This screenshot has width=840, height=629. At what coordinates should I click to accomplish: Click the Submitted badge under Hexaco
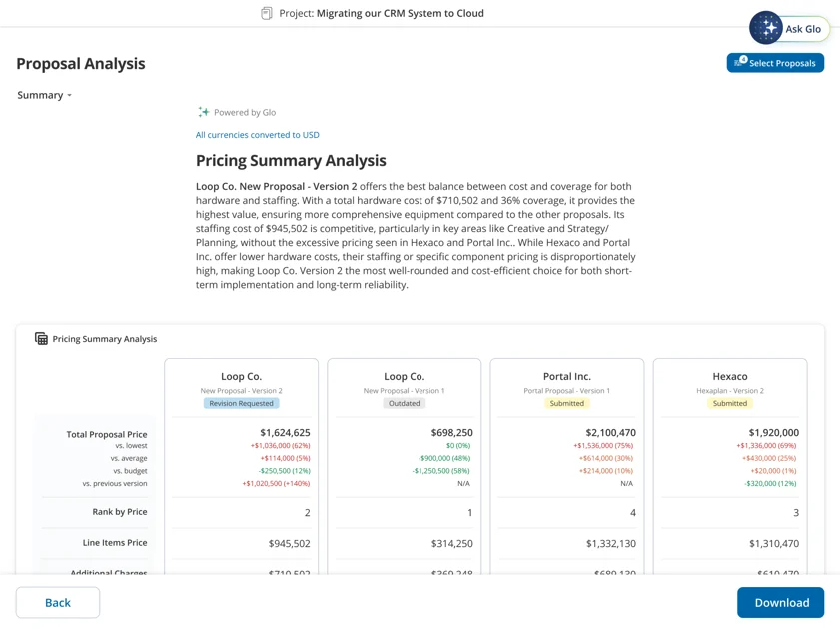[x=730, y=403]
